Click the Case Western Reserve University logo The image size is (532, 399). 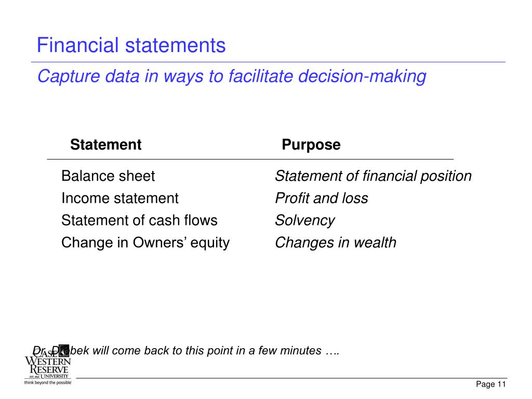tap(47, 365)
